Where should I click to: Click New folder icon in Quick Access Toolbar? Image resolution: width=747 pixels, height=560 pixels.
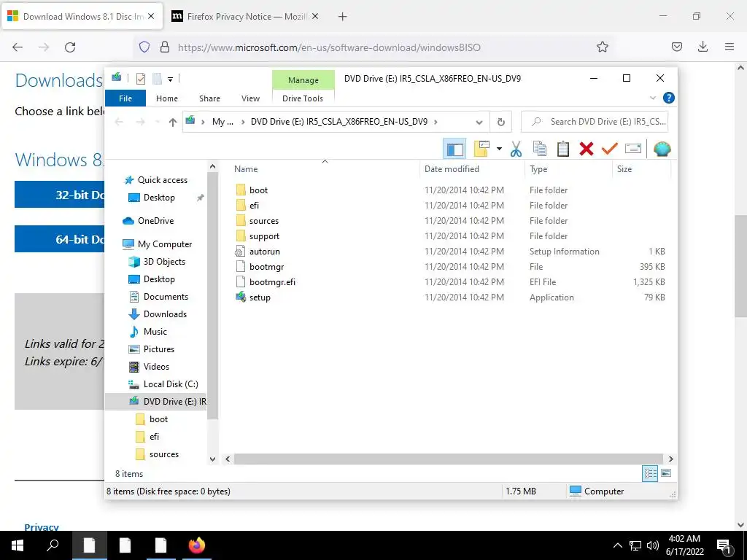click(x=157, y=79)
